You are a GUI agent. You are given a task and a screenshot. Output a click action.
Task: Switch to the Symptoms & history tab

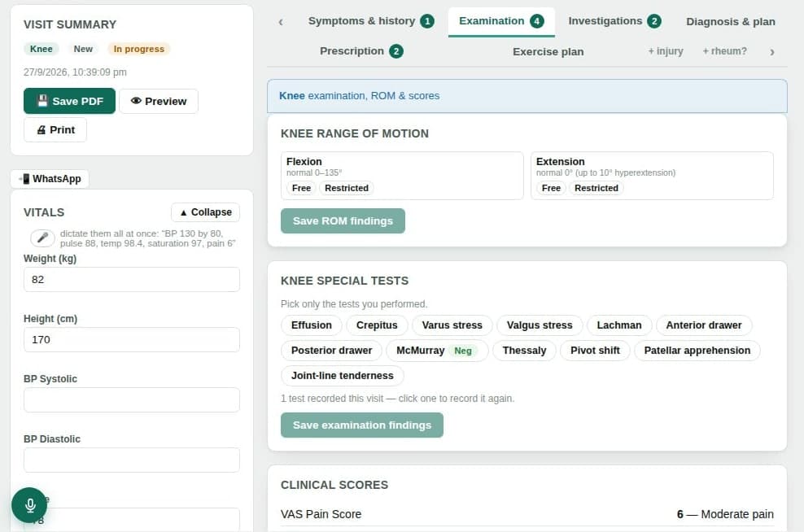(x=371, y=21)
